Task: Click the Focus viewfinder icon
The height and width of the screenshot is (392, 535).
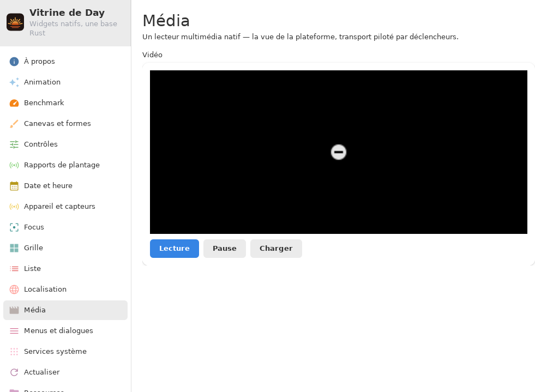Action: (14, 227)
